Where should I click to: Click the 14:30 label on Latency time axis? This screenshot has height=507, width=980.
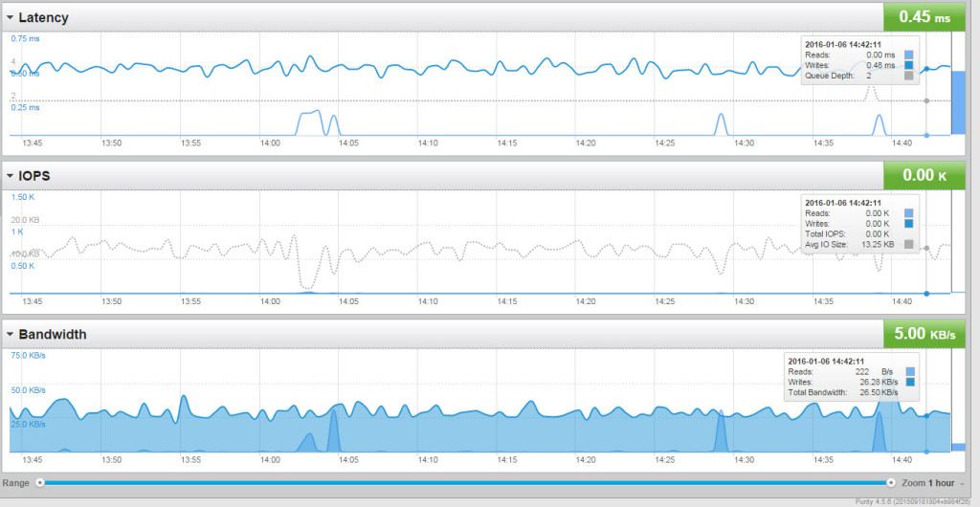click(744, 143)
